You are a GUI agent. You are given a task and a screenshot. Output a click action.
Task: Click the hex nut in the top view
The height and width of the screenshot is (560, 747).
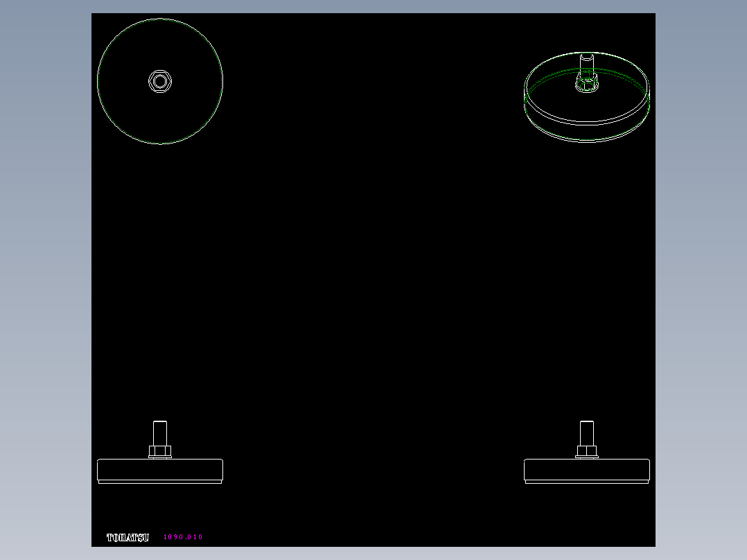point(160,82)
